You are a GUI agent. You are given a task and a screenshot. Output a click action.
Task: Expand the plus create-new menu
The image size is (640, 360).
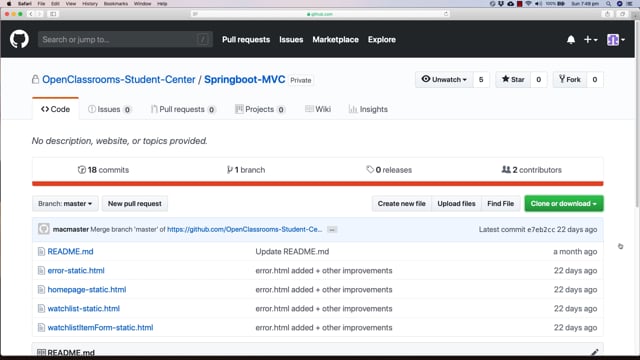click(590, 40)
